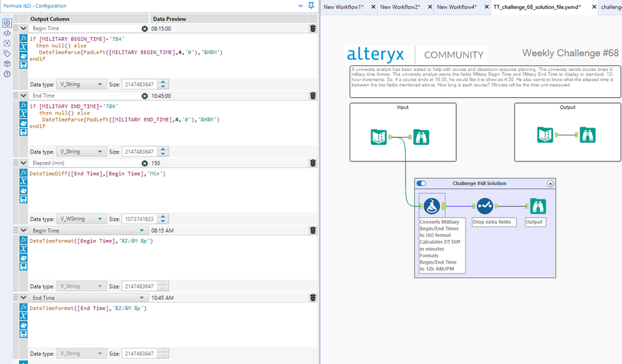This screenshot has width=622, height=364.
Task: Open the Annotation tag icon in the sidebar
Action: (x=7, y=54)
